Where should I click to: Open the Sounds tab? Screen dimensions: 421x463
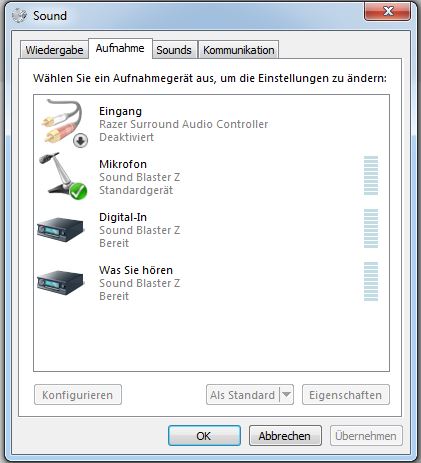[174, 50]
